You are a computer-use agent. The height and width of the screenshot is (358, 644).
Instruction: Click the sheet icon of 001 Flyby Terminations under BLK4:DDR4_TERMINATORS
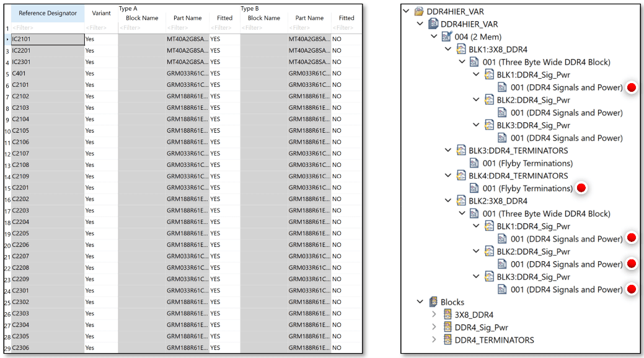coord(474,188)
